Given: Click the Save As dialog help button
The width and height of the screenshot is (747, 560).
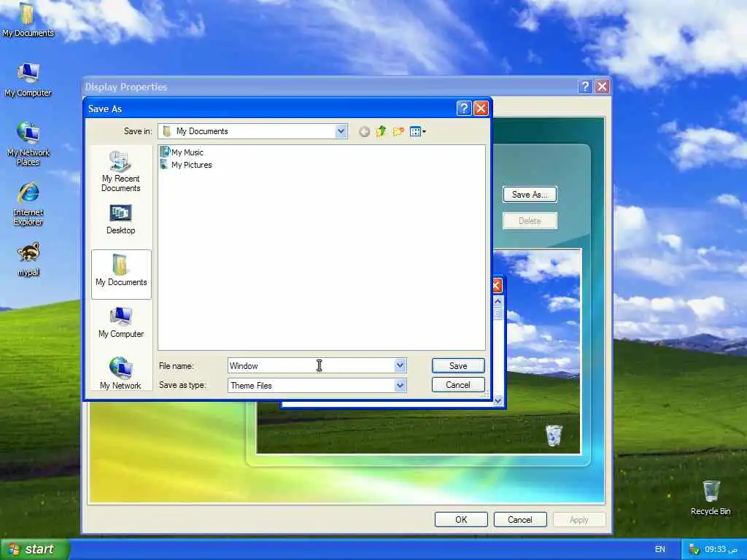Looking at the screenshot, I should (x=463, y=109).
